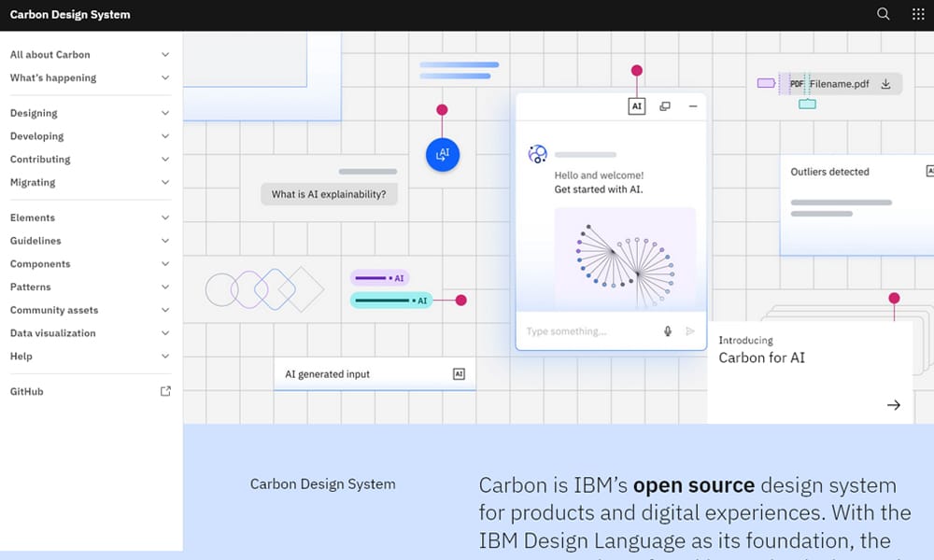Click the blue AI circle button

(443, 154)
